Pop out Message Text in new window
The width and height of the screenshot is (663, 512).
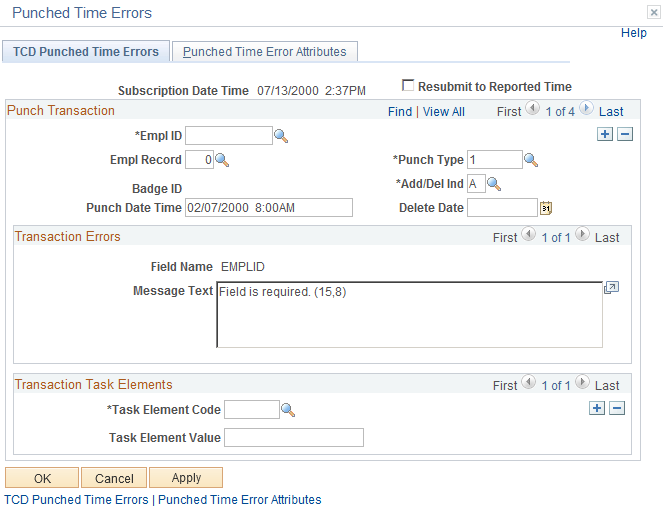pyautogui.click(x=611, y=288)
